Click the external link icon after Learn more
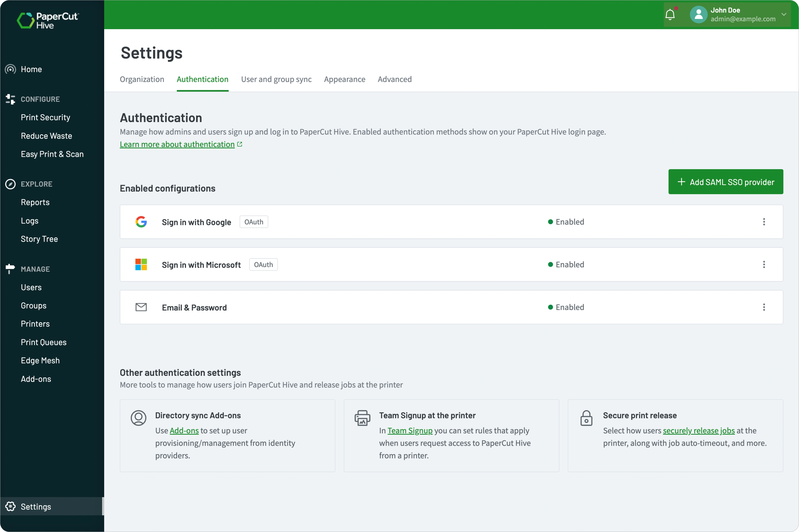799x532 pixels. point(240,144)
